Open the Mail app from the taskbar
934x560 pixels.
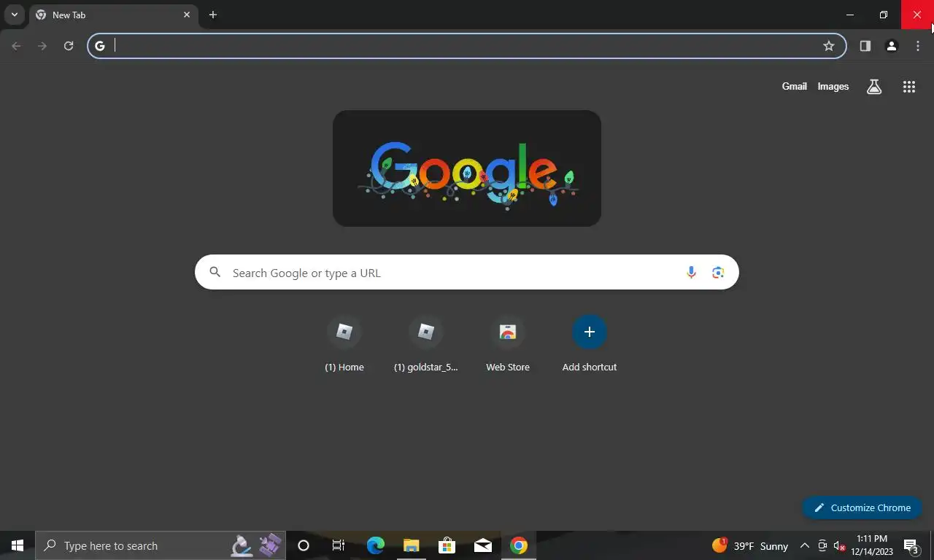[x=482, y=545]
